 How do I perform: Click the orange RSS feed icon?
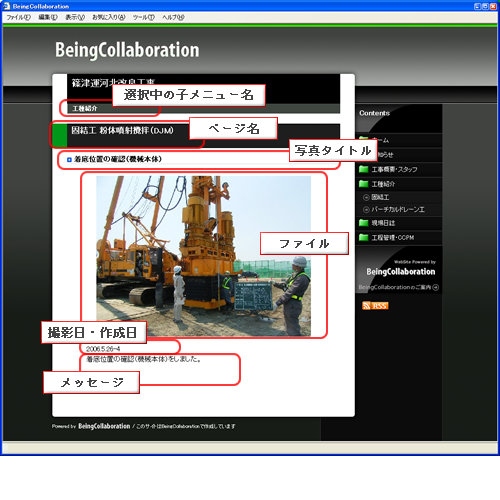coord(375,306)
